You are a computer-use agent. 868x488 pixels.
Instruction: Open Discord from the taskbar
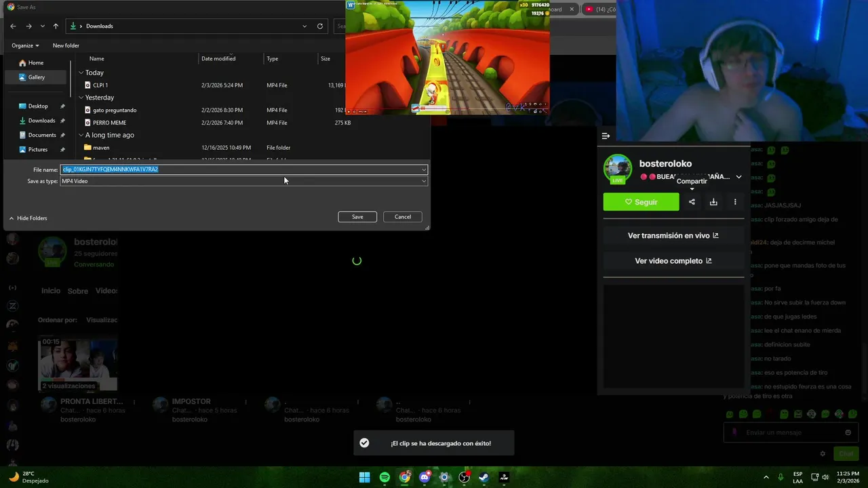(425, 477)
